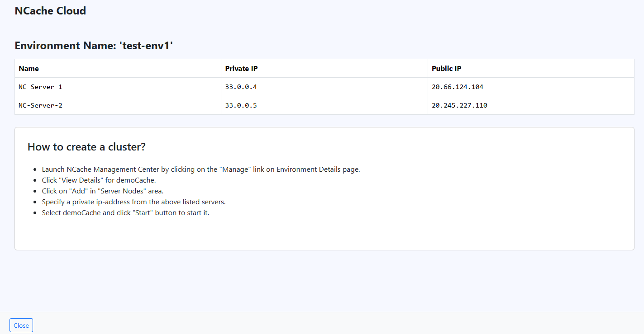This screenshot has width=644, height=334.
Task: Select the NC-Server-1 name cell
Action: (x=118, y=87)
